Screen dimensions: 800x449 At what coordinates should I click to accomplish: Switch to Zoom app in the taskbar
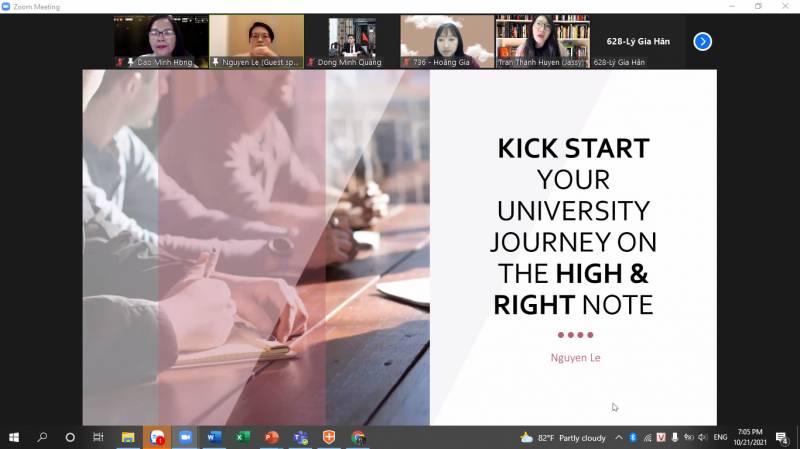185,437
